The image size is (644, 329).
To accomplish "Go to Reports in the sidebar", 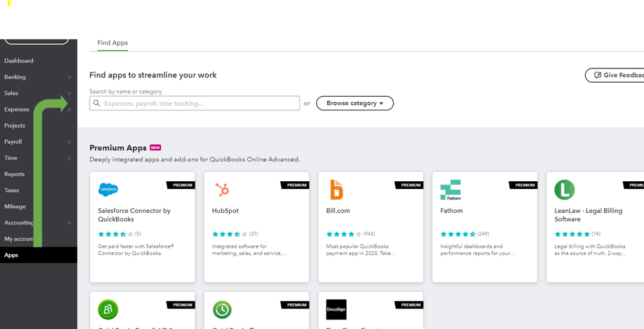I will pyautogui.click(x=14, y=174).
